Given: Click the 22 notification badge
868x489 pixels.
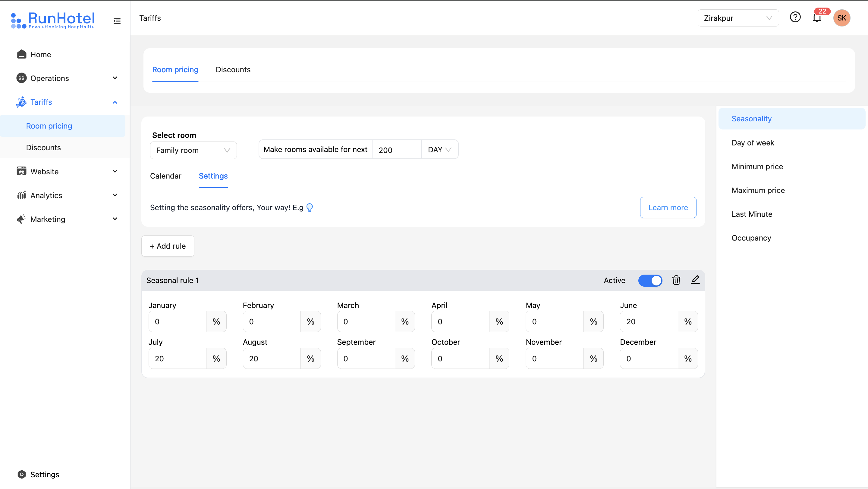Looking at the screenshot, I should point(822,11).
